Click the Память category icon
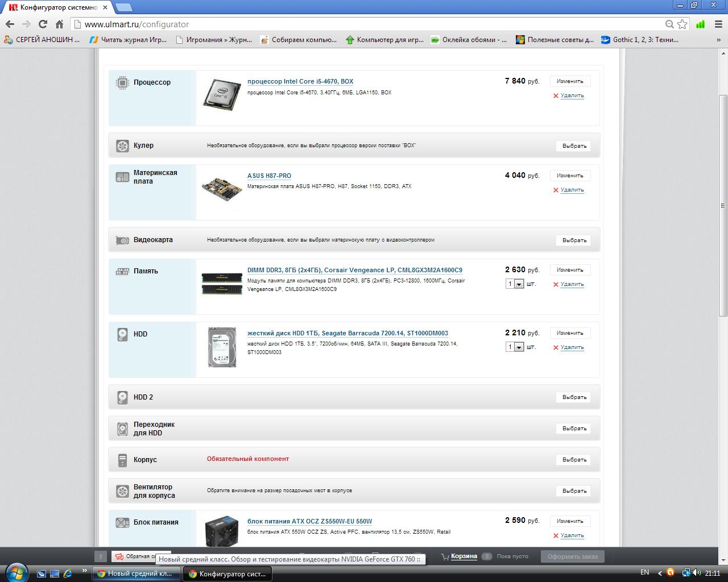Viewport: 728px width, 582px height. coord(122,272)
